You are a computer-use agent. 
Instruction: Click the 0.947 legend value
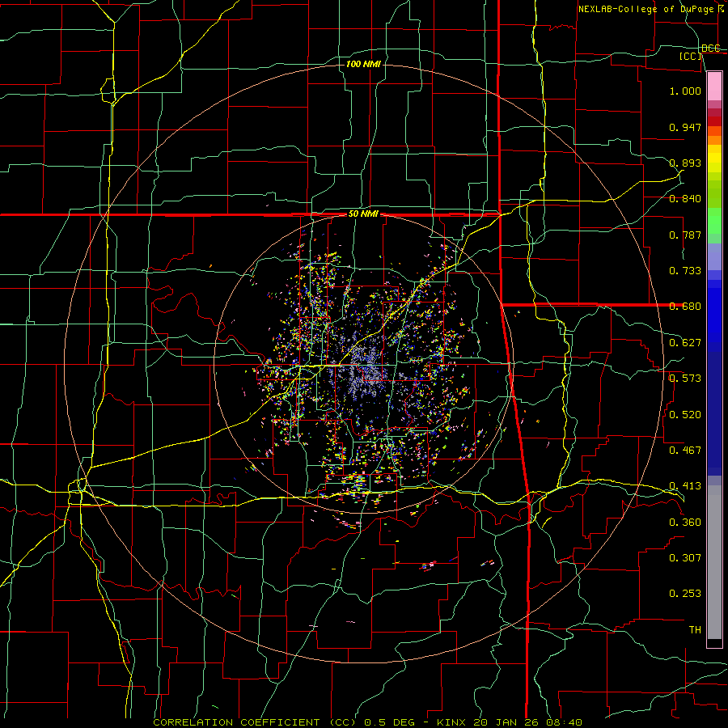(685, 127)
